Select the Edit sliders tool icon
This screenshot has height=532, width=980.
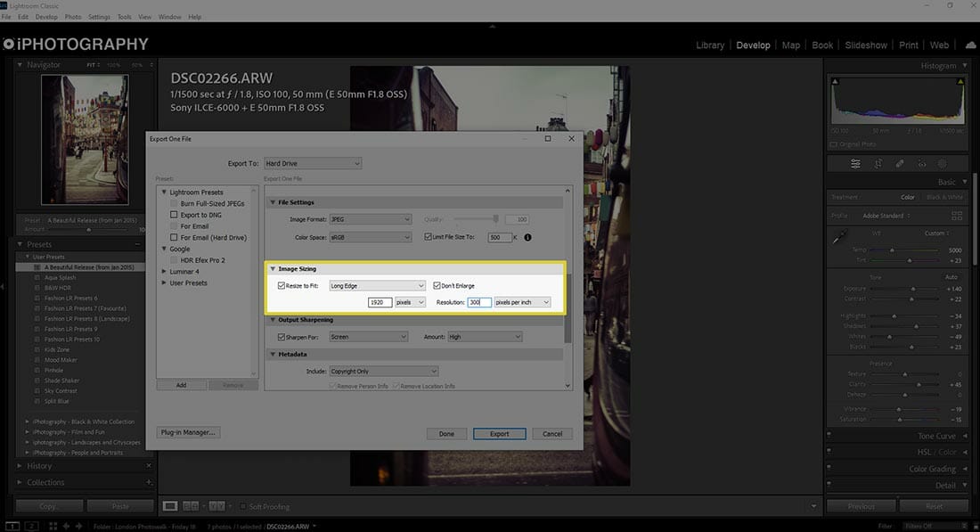(x=855, y=164)
